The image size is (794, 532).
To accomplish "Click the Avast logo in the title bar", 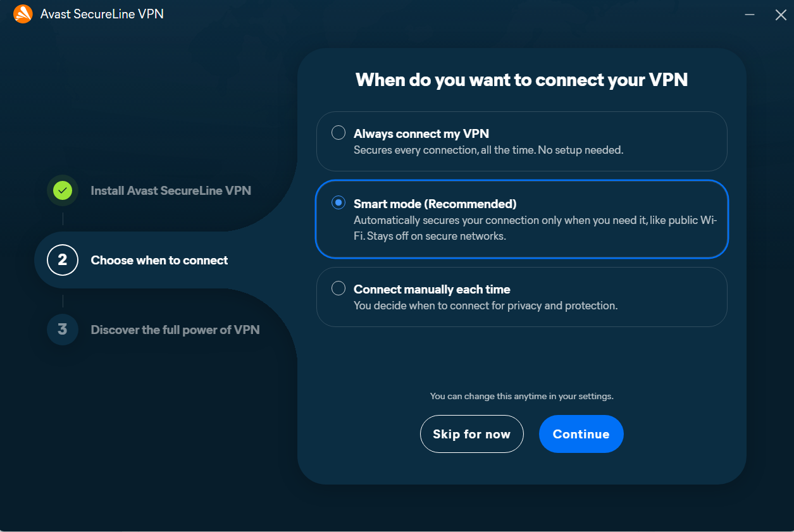I will tap(23, 13).
